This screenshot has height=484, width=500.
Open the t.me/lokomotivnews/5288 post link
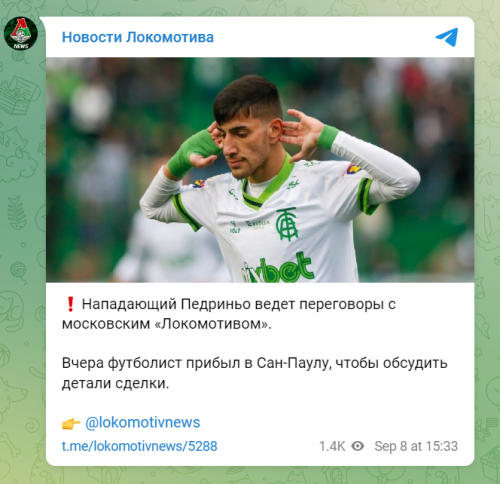pos(140,446)
